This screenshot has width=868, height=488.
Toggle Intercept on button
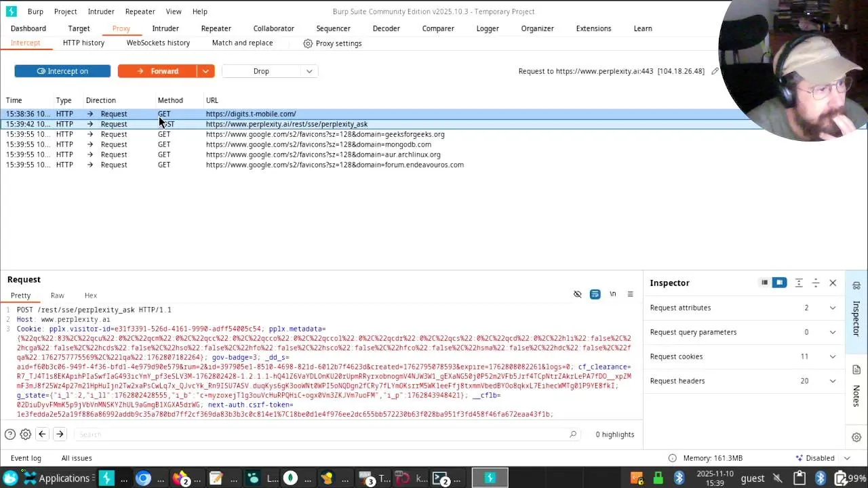click(62, 71)
